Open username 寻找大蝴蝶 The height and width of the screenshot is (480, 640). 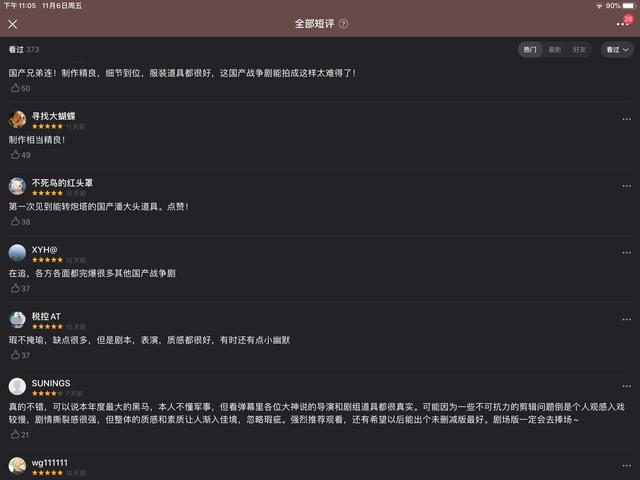click(x=53, y=116)
